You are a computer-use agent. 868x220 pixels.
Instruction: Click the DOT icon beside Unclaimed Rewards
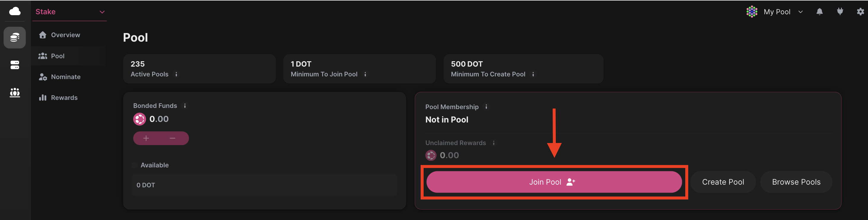[431, 155]
